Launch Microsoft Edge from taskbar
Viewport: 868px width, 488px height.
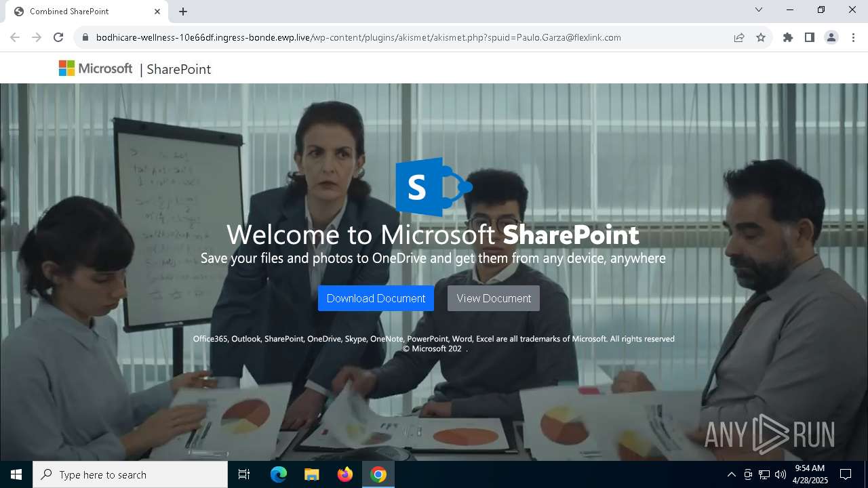click(279, 474)
